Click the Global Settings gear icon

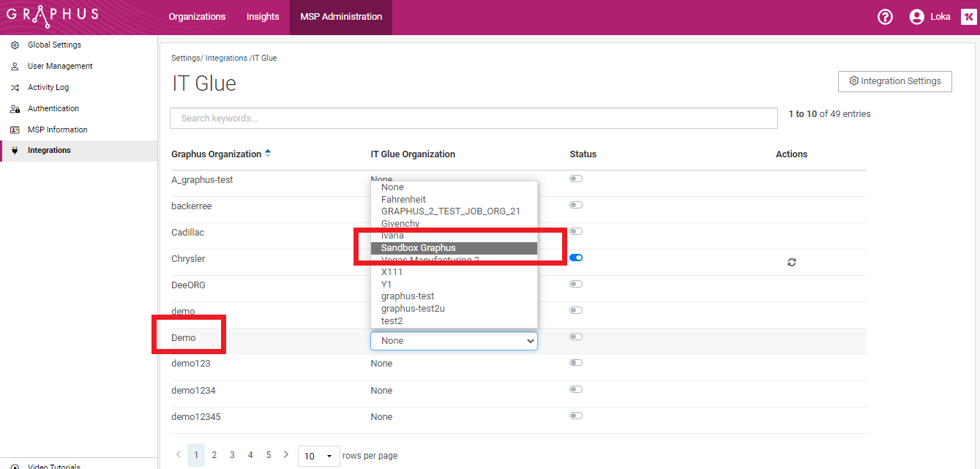[x=15, y=45]
